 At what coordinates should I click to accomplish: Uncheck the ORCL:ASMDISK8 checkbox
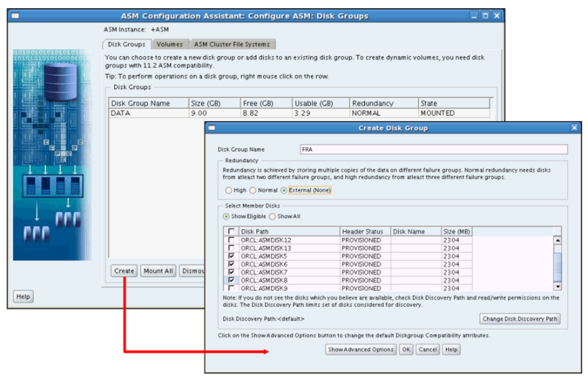click(x=231, y=280)
